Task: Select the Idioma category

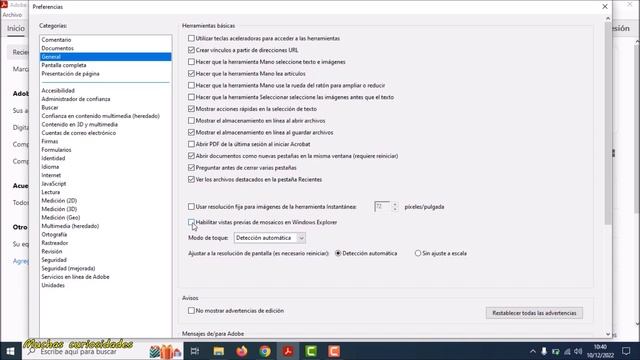Action: (x=50, y=167)
